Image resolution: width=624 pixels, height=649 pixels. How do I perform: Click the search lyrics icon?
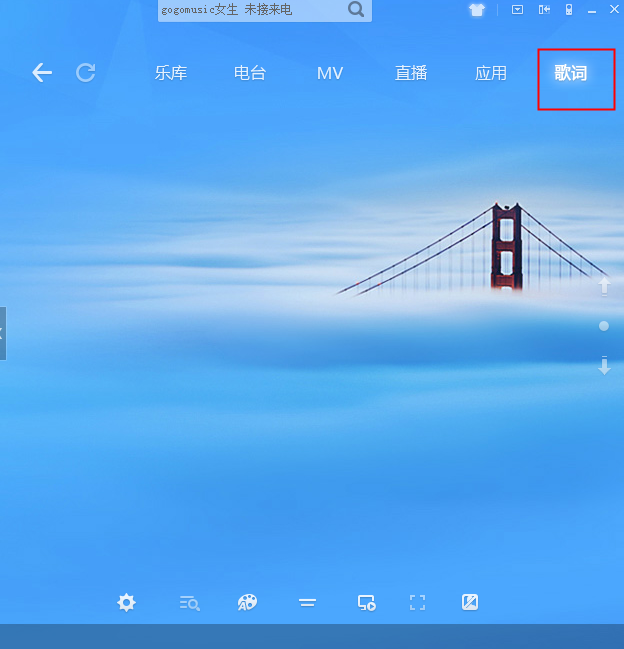pyautogui.click(x=189, y=602)
